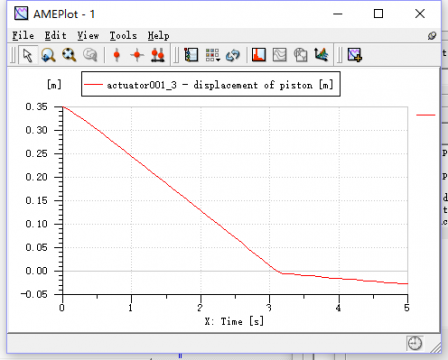This screenshot has height=360, width=448.
Task: Enable the crosshair cursor marker
Action: pyautogui.click(x=137, y=55)
